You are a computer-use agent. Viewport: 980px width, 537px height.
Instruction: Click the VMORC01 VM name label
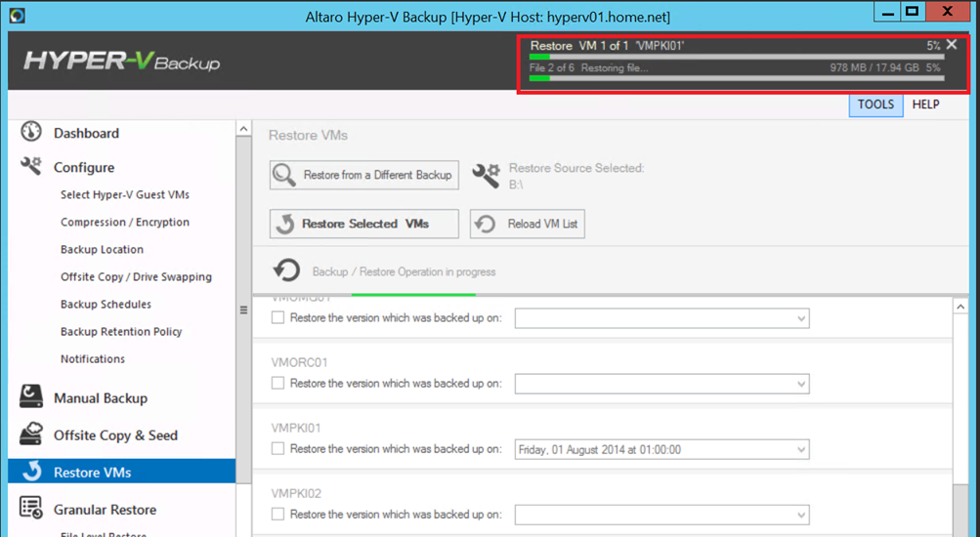299,363
